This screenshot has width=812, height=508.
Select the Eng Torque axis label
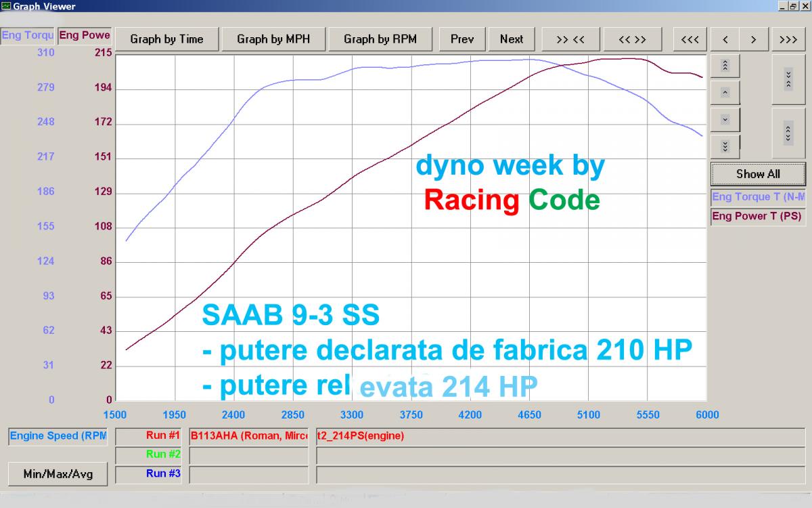(x=27, y=35)
